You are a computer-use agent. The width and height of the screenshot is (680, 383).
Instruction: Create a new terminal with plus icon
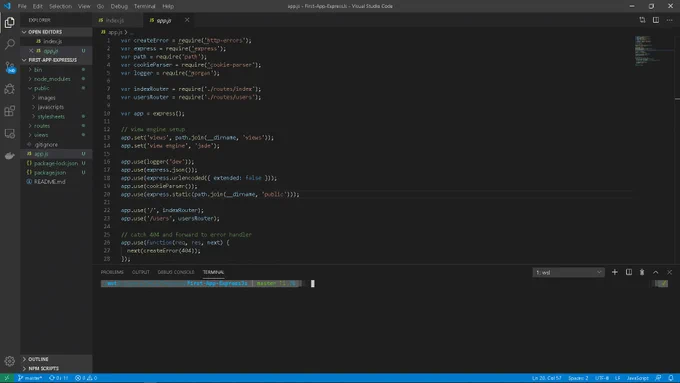pyautogui.click(x=615, y=272)
